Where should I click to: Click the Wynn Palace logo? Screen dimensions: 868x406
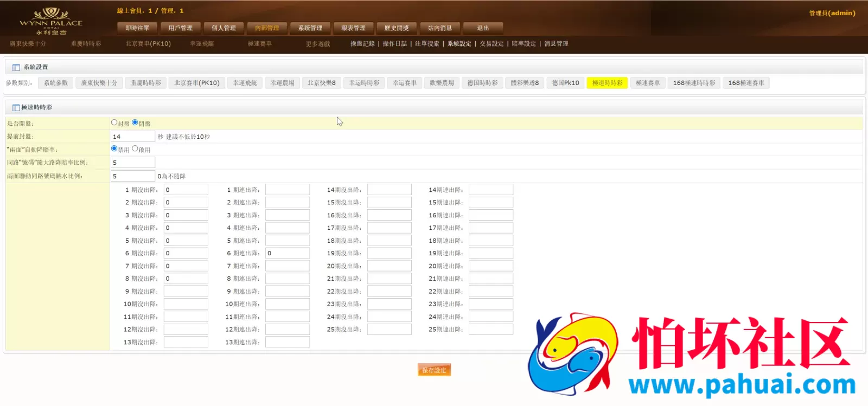(51, 21)
